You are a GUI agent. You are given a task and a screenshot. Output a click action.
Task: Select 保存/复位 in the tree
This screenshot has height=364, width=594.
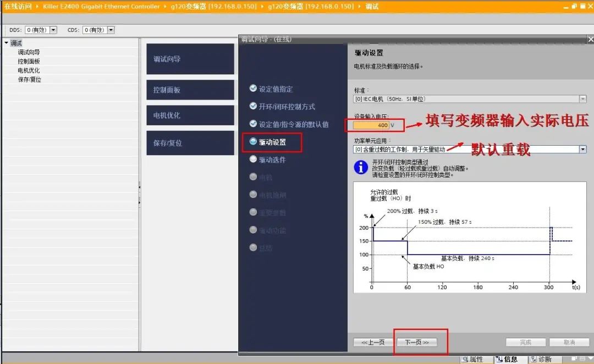click(30, 80)
